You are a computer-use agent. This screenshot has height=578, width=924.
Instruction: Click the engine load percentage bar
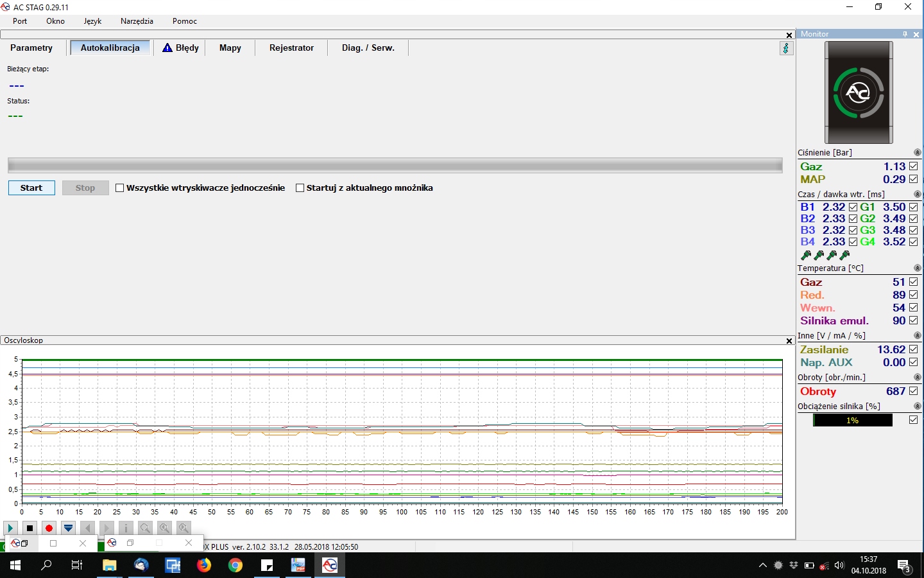(x=852, y=420)
